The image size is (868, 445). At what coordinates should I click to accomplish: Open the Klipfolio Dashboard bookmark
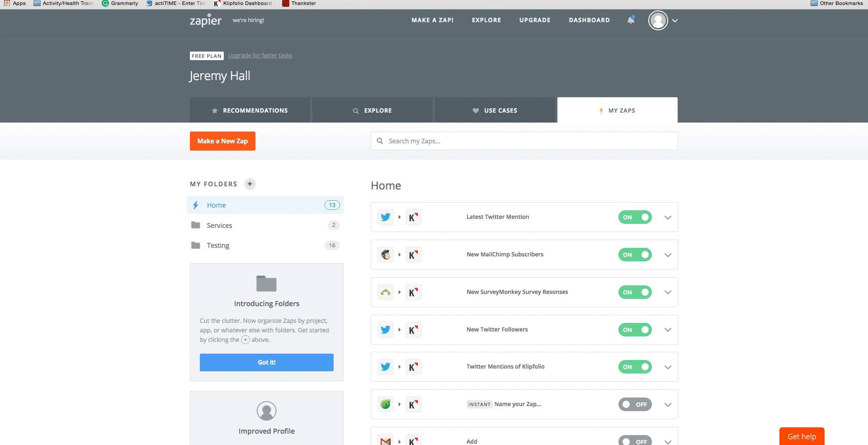point(244,3)
